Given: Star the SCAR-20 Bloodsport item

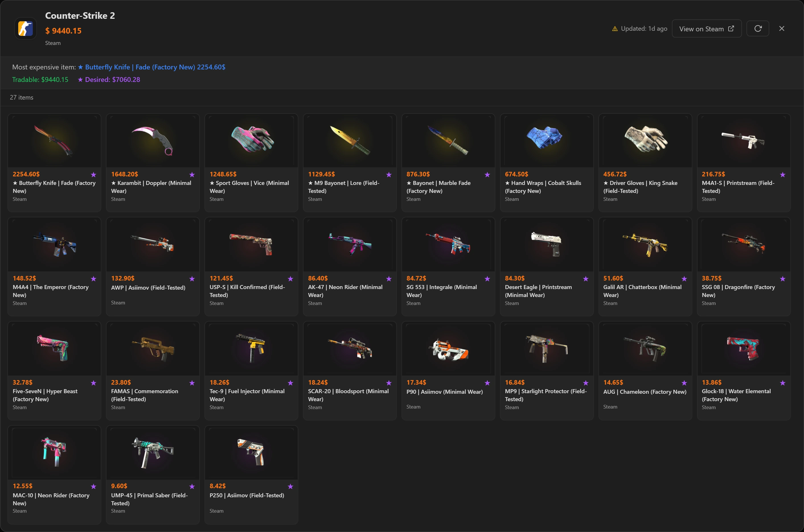Looking at the screenshot, I should pos(389,383).
